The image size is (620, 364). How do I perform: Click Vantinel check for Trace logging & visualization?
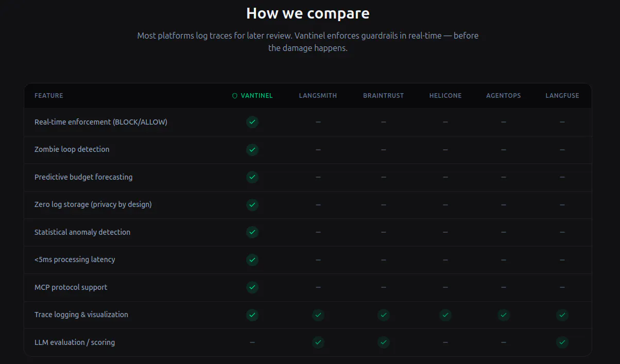click(252, 315)
